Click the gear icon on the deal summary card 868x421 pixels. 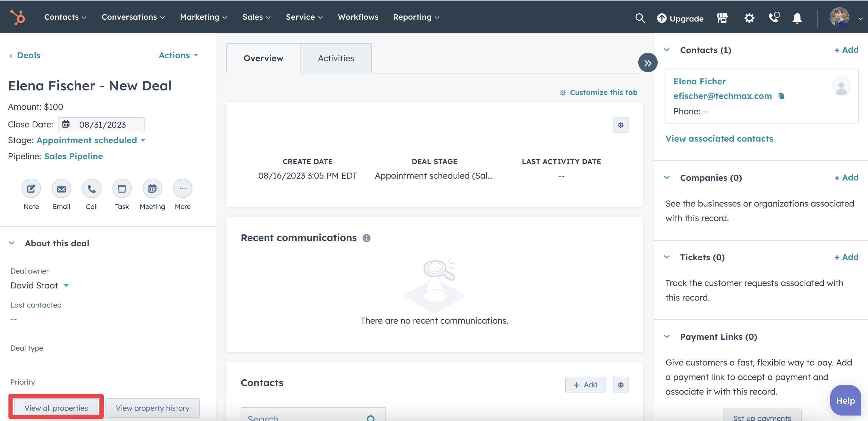620,125
